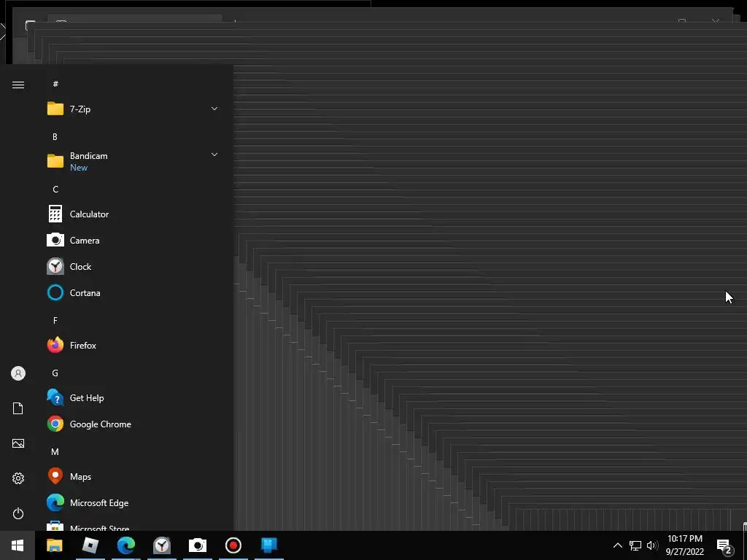
Task: Open the blue app icon on taskbar
Action: click(269, 545)
